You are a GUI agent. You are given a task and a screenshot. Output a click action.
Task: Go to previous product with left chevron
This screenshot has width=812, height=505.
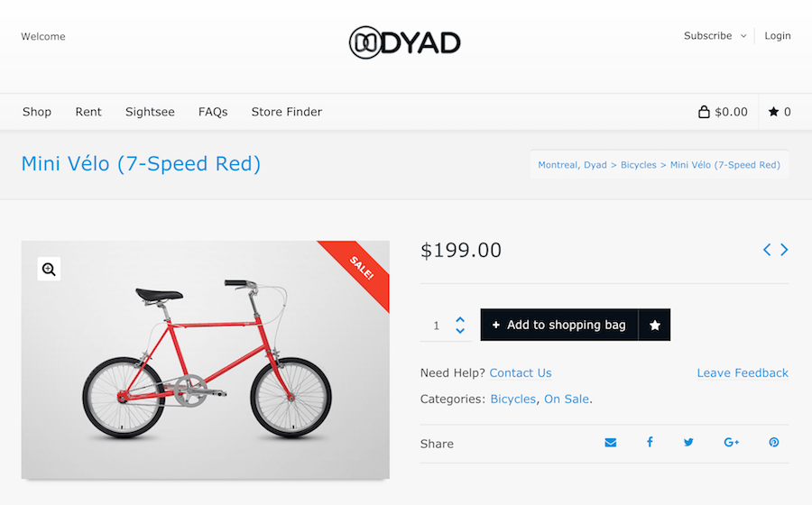click(x=767, y=250)
